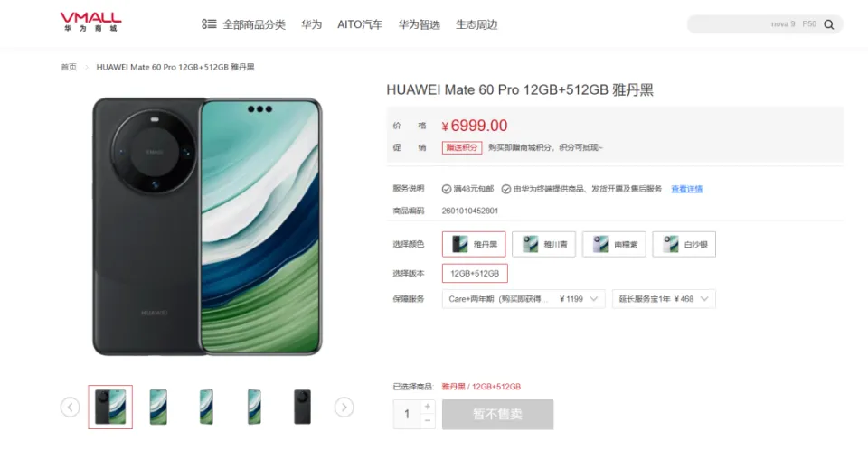Screen dimensions: 868x450
Task: Open the all-categories menu icon
Action: (209, 23)
